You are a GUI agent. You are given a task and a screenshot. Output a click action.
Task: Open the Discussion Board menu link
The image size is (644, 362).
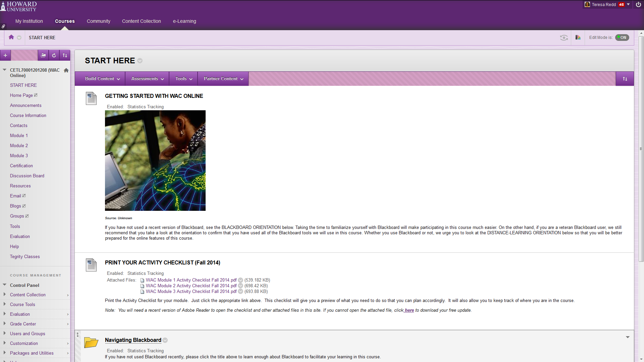point(27,176)
